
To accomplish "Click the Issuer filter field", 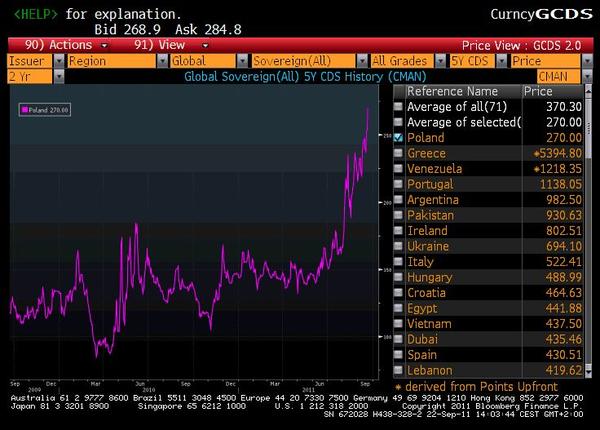I will click(x=30, y=61).
